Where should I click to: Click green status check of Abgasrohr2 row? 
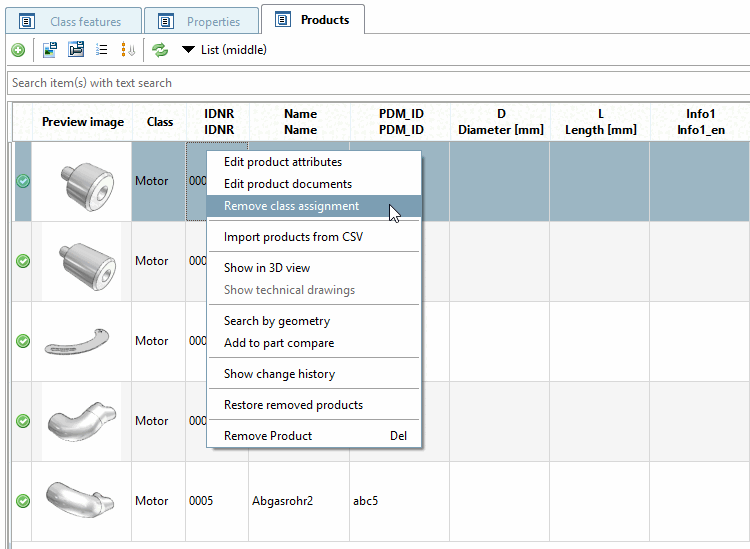23,501
